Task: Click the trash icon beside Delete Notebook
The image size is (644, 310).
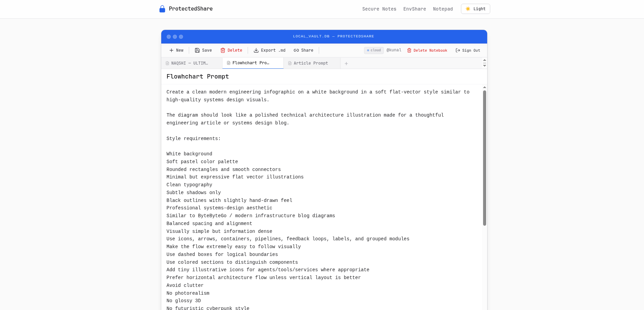Action: tap(409, 50)
